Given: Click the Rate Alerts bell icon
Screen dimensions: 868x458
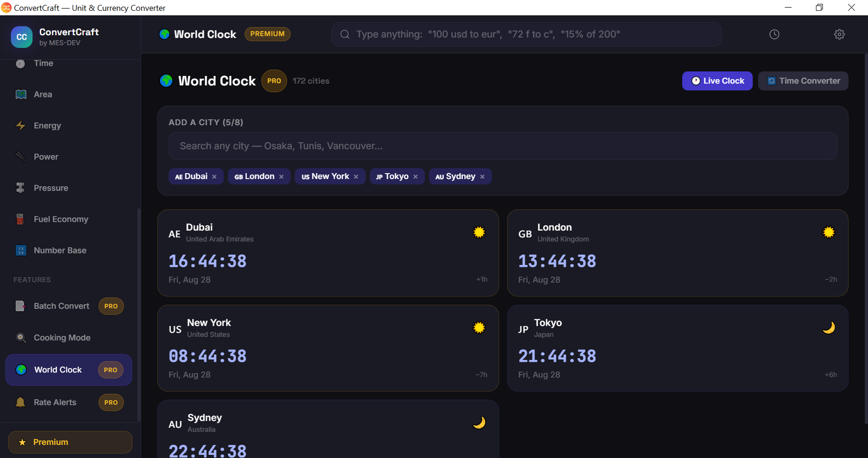Looking at the screenshot, I should 21,402.
